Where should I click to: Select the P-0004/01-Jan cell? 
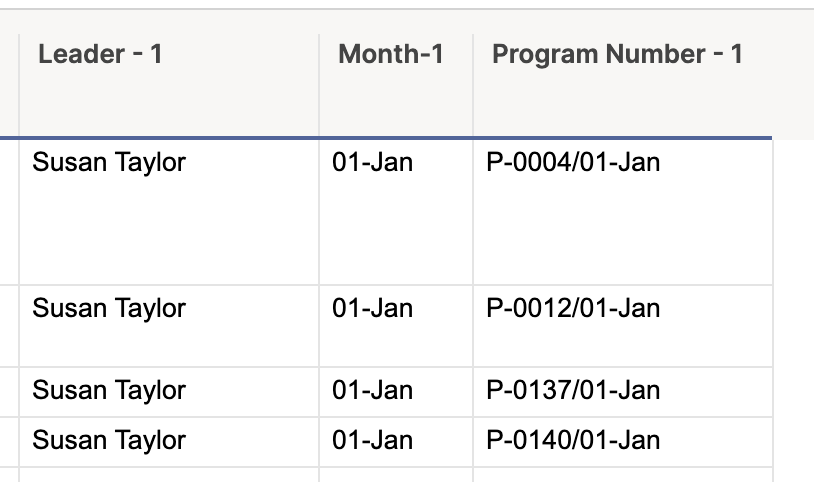click(x=622, y=212)
